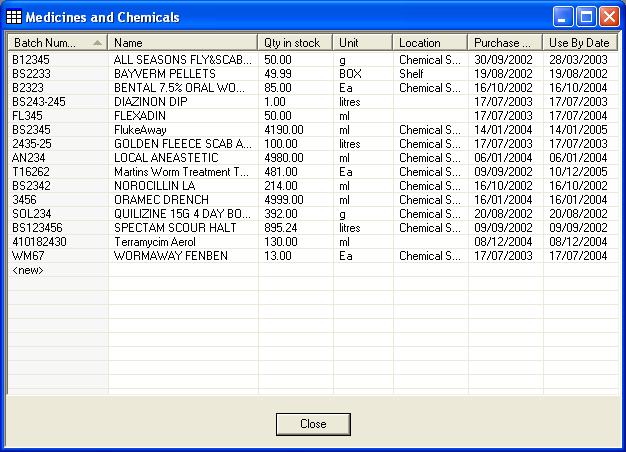Select batch number BS2342

pyautogui.click(x=58, y=186)
